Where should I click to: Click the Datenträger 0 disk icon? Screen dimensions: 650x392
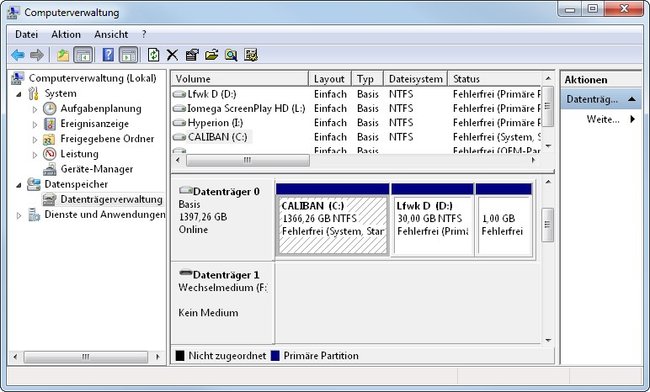[x=185, y=191]
